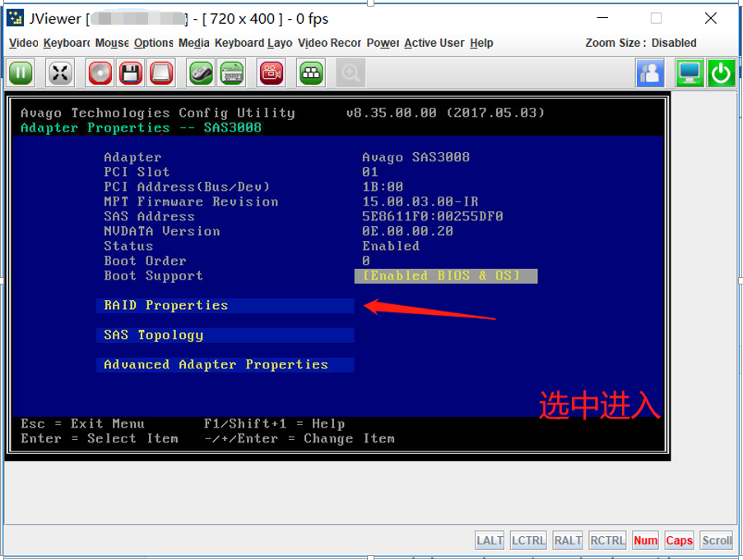Viewport: 743px width, 560px height.
Task: Open CD-ROM media redirection icon
Action: click(99, 72)
